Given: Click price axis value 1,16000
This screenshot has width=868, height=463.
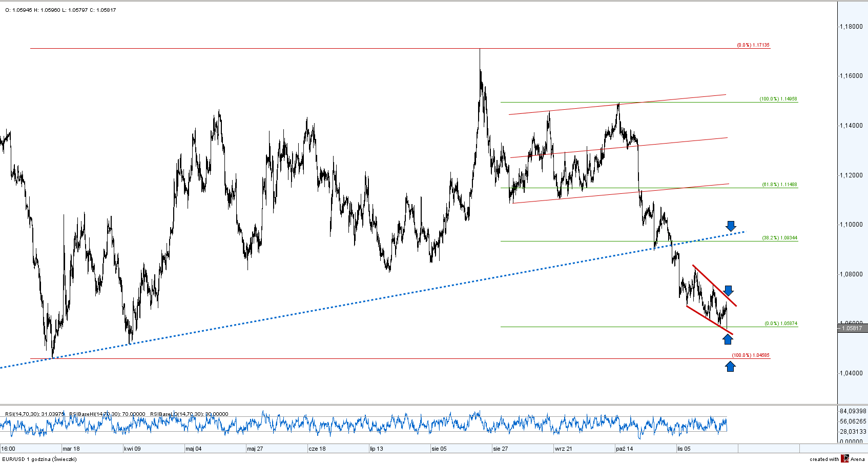Looking at the screenshot, I should (852, 76).
